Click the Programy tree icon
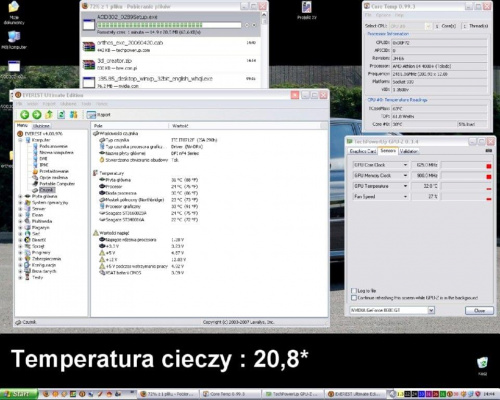The image size is (500, 400). [28, 252]
